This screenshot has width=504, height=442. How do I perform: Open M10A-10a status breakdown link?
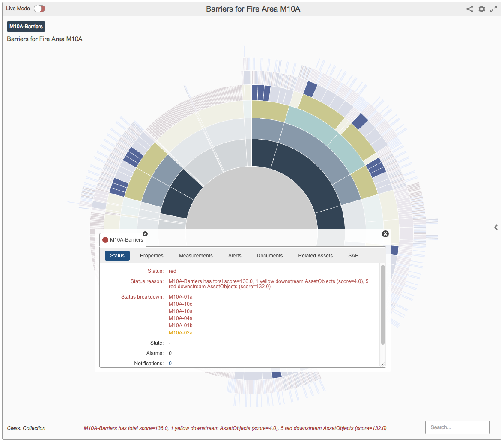181,311
